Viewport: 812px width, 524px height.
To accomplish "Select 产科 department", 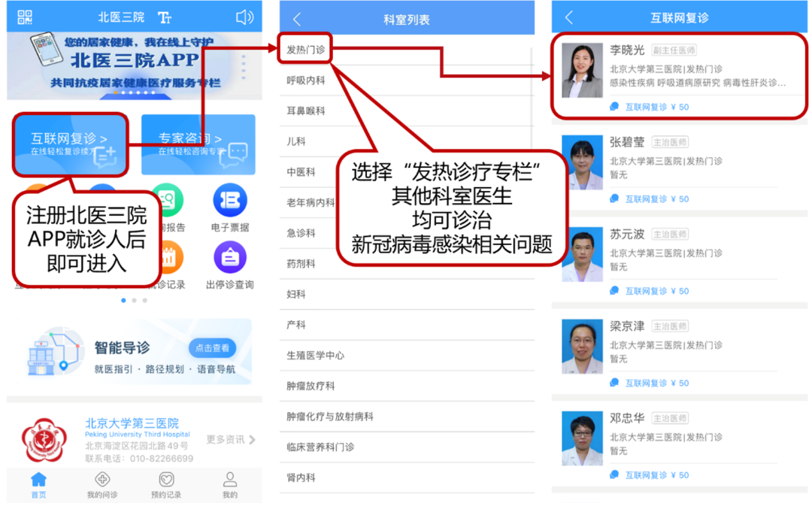I will click(406, 325).
